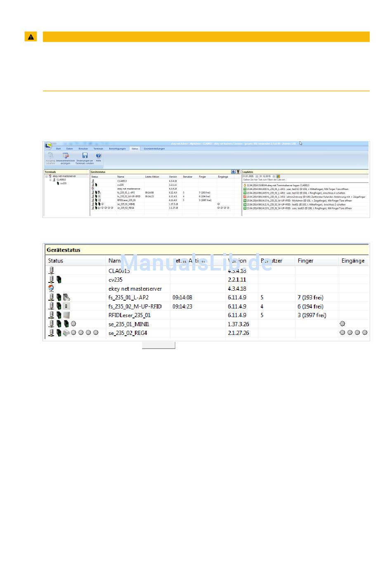Select CLA0013 in the Terminals tree
This screenshot has width=392, height=569.
pyautogui.click(x=61, y=180)
